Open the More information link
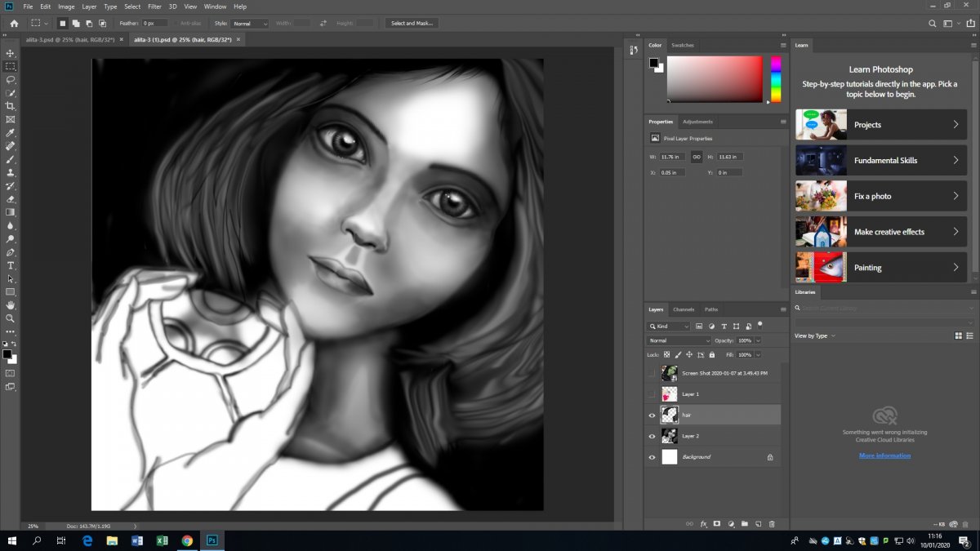 (884, 455)
